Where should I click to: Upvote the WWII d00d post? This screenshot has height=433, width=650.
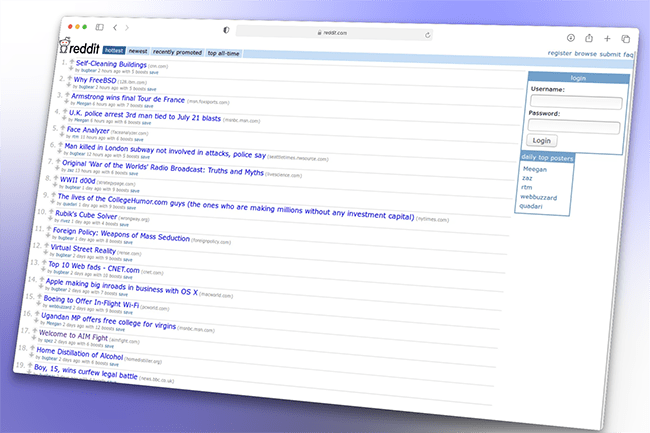(x=56, y=178)
